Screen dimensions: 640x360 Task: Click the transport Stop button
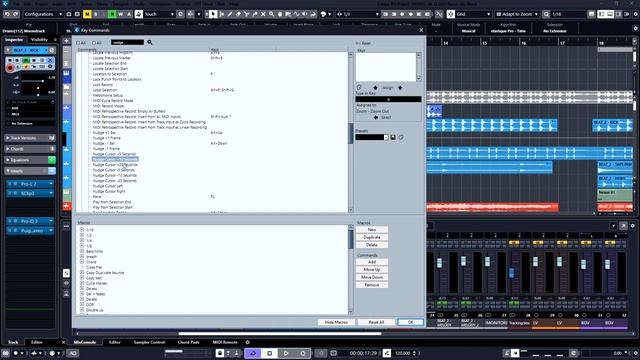pyautogui.click(x=269, y=353)
